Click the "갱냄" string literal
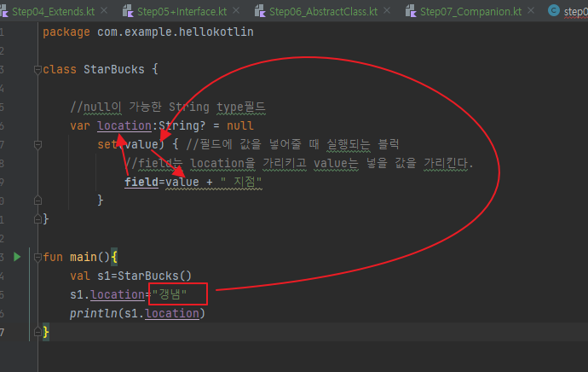Viewport: 588px width, 372px height. [170, 294]
